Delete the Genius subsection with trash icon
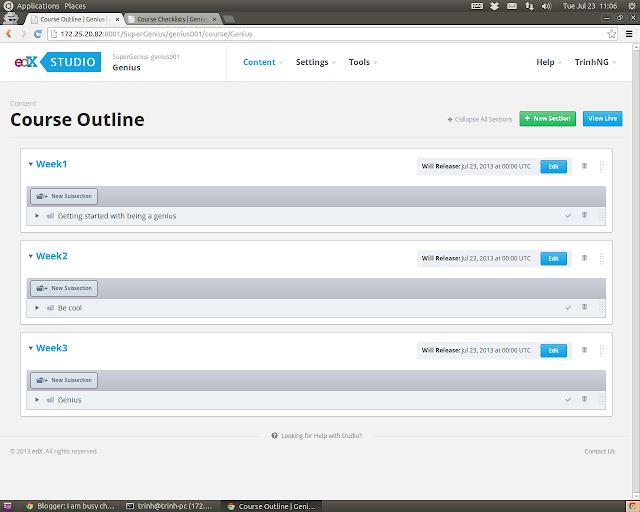 click(x=584, y=399)
